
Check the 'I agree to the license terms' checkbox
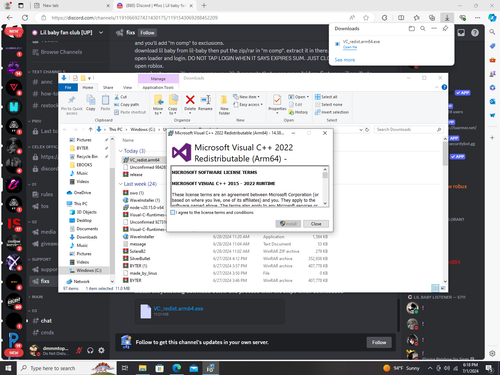click(173, 212)
